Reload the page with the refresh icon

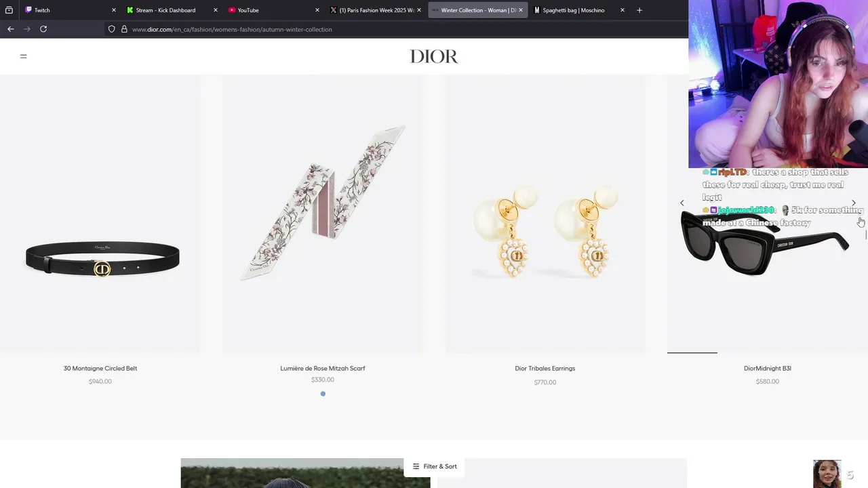(43, 29)
